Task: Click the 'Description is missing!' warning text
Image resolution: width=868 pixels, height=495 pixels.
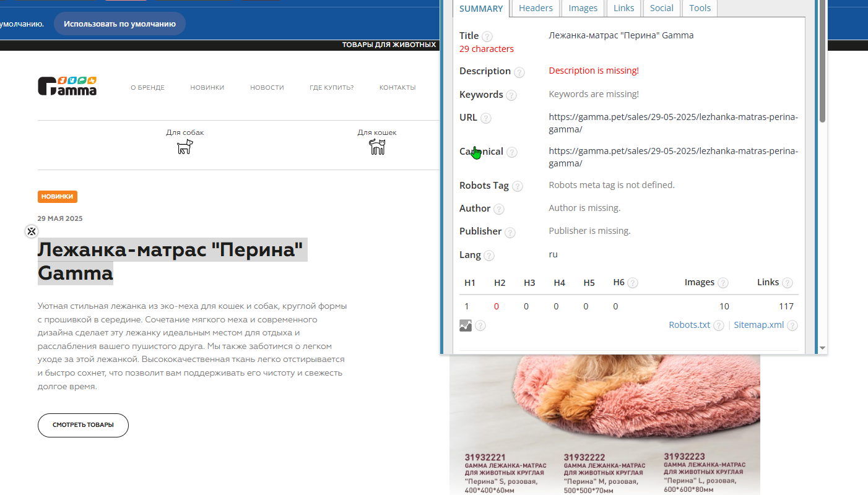Action: pyautogui.click(x=594, y=71)
